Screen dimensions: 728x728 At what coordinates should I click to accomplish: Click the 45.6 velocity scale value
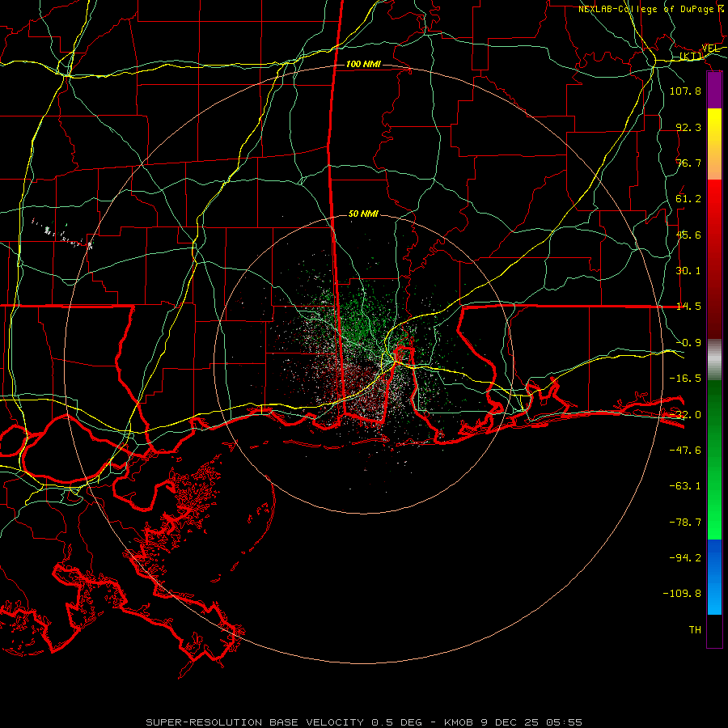(x=688, y=235)
